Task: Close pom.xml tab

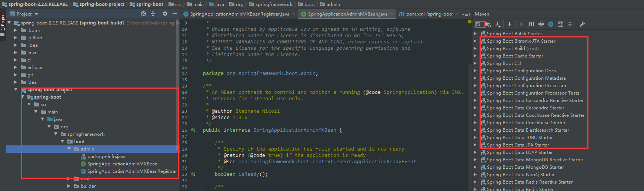Action: click(x=457, y=14)
